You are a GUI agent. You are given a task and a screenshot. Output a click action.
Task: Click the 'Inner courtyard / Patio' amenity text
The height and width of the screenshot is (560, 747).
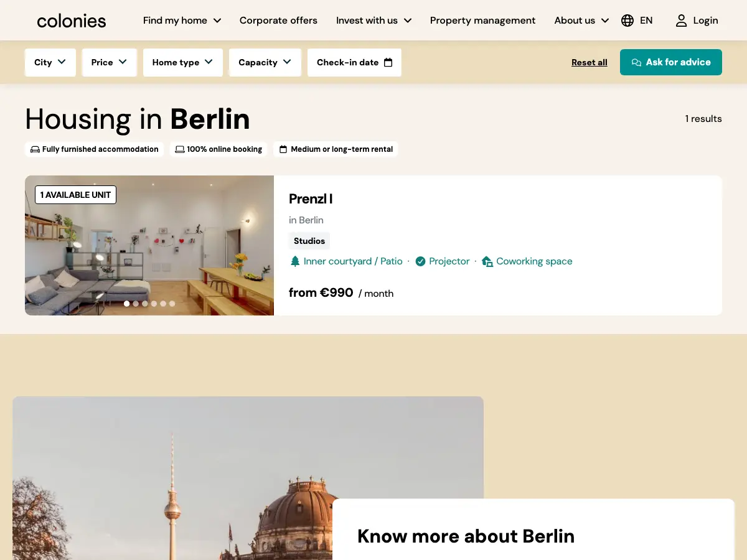pyautogui.click(x=353, y=261)
